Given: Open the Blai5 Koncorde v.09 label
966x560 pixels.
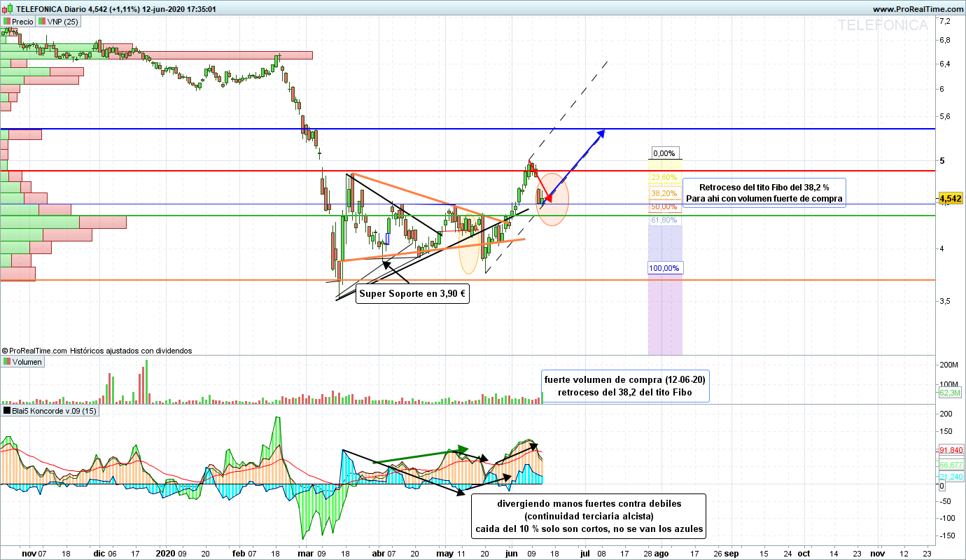Looking at the screenshot, I should pyautogui.click(x=55, y=411).
